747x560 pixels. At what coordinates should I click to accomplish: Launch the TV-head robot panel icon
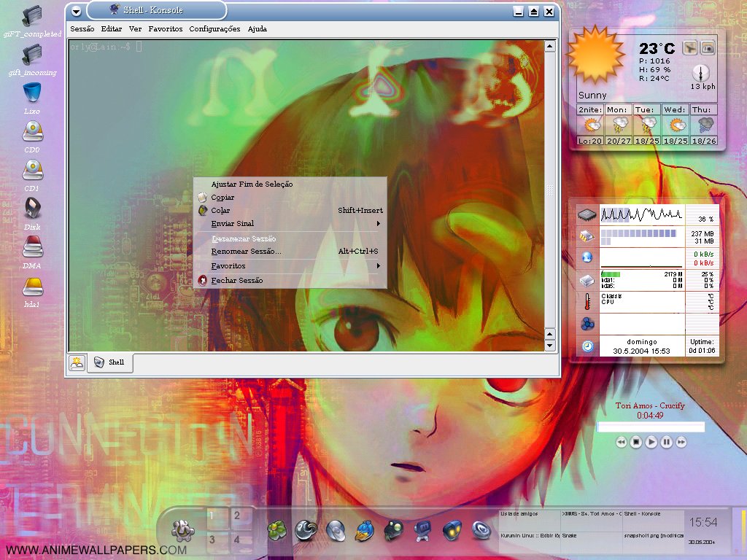tap(422, 531)
